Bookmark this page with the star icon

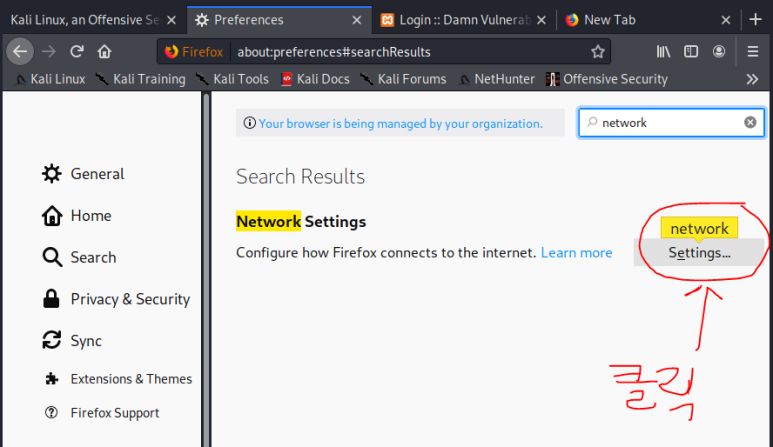(x=597, y=52)
